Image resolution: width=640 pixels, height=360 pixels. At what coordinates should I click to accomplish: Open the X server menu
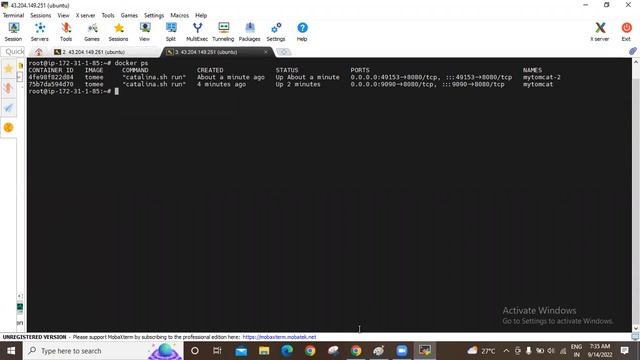pyautogui.click(x=85, y=15)
